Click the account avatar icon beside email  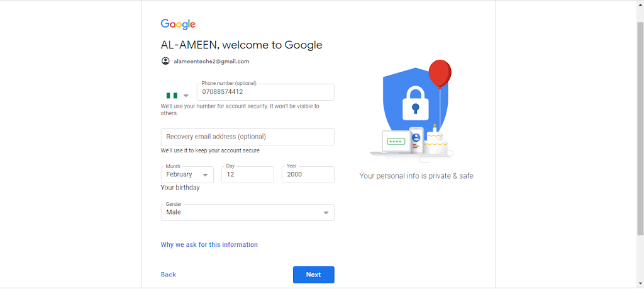pos(165,61)
